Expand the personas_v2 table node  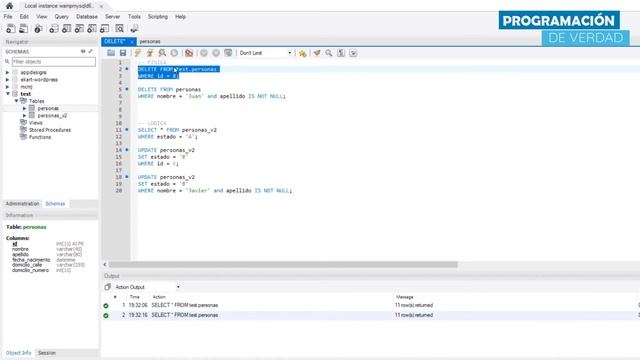click(24, 116)
